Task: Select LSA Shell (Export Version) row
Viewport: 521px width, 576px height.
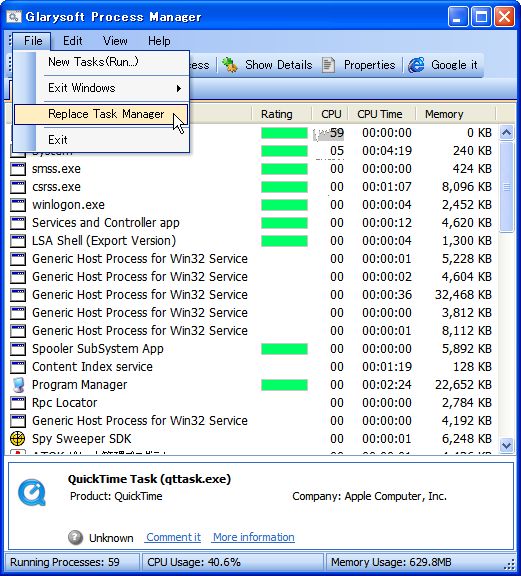Action: (x=252, y=241)
